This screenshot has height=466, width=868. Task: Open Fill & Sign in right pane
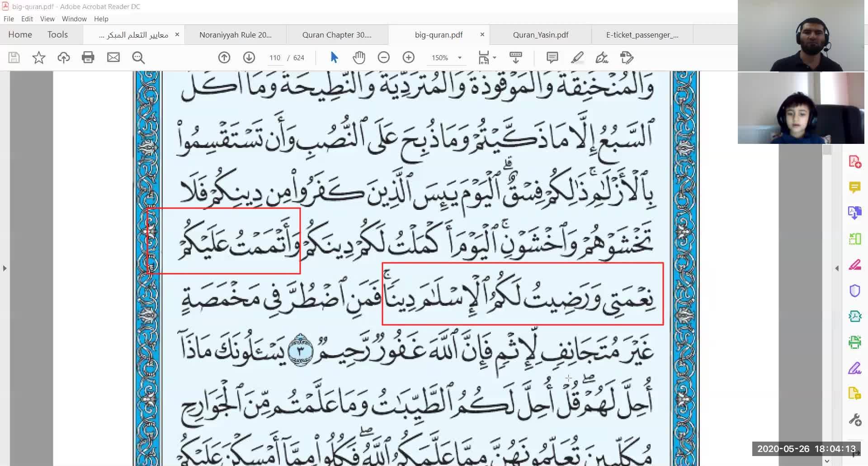pos(854,368)
